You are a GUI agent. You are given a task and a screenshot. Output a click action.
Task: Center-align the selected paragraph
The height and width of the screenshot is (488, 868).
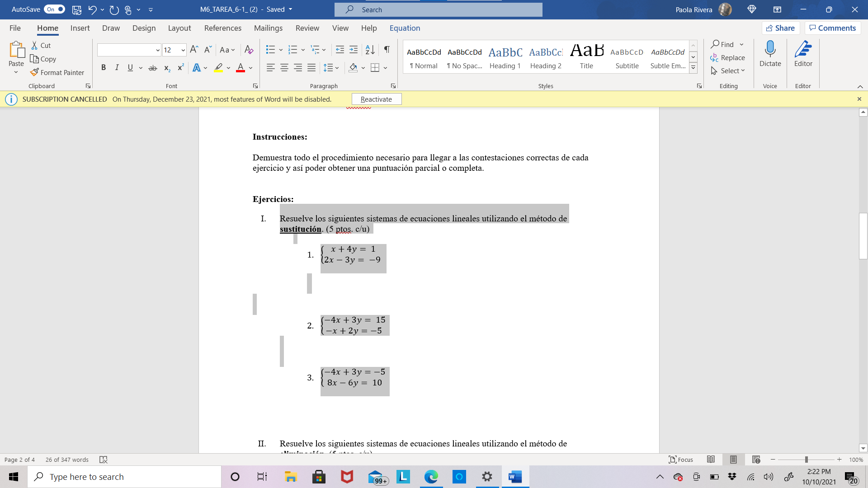284,67
